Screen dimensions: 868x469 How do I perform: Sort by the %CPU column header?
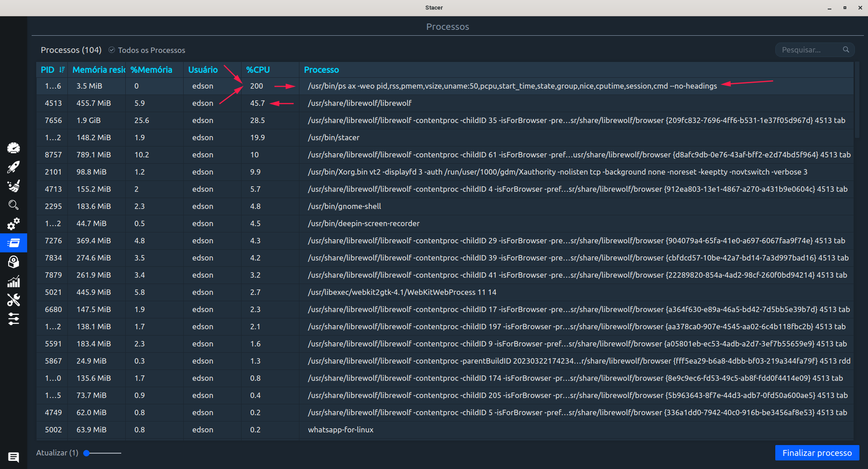(x=258, y=70)
